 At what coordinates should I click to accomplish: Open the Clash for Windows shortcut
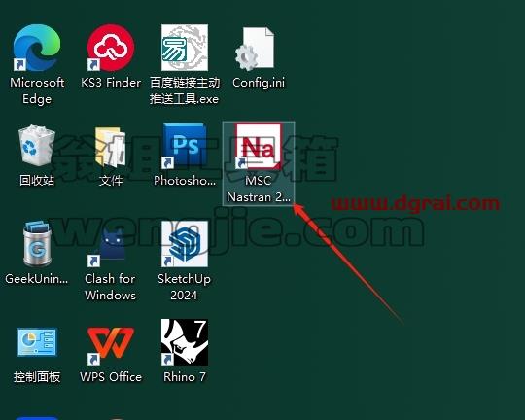107,248
